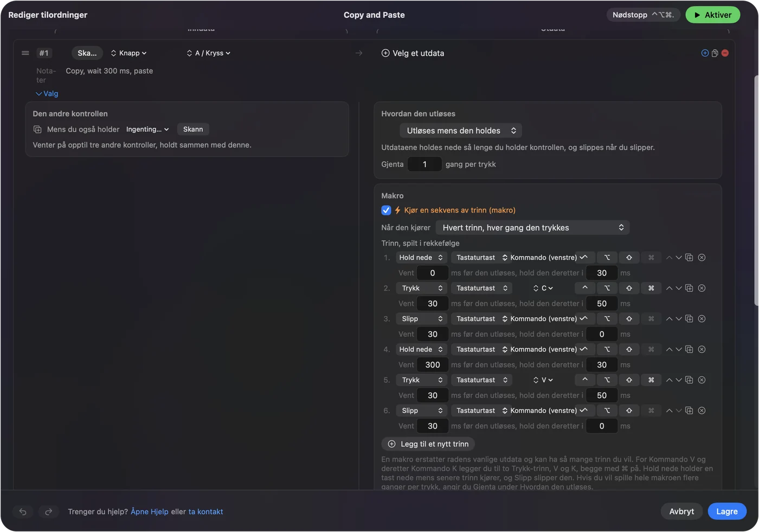Delete mapping #1 with the red minus icon

click(x=725, y=53)
